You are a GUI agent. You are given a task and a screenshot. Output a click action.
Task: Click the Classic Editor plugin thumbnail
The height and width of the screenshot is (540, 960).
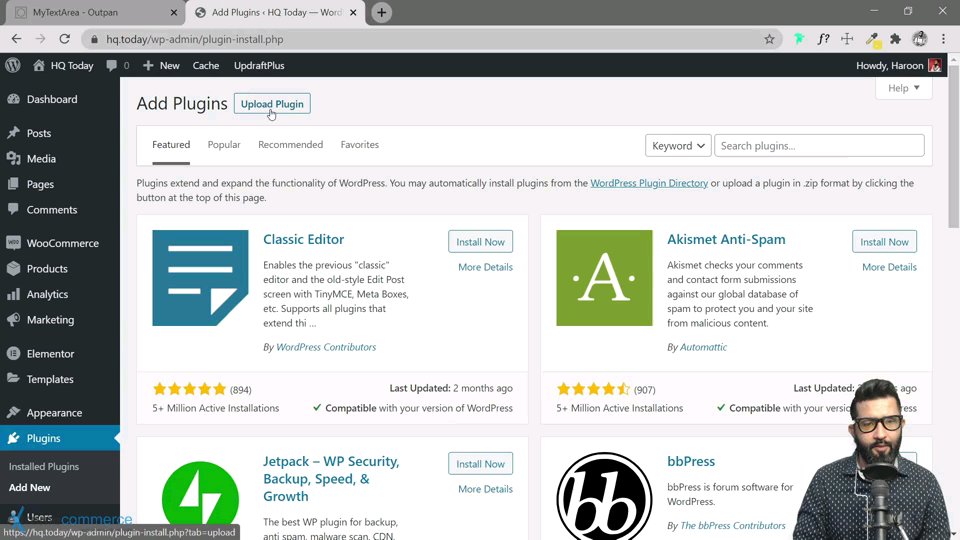coord(200,278)
